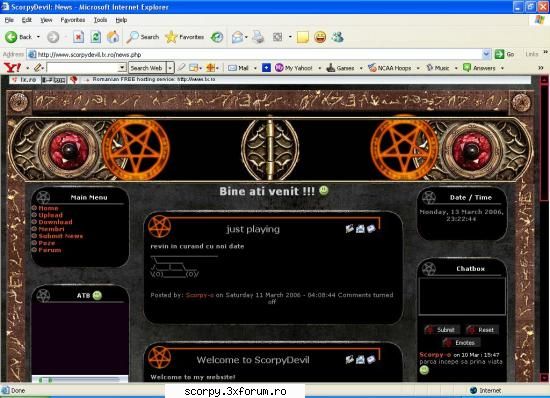Viewport: 550px width, 398px height.
Task: Open NCAA Hoops toolbar button
Action: click(389, 68)
